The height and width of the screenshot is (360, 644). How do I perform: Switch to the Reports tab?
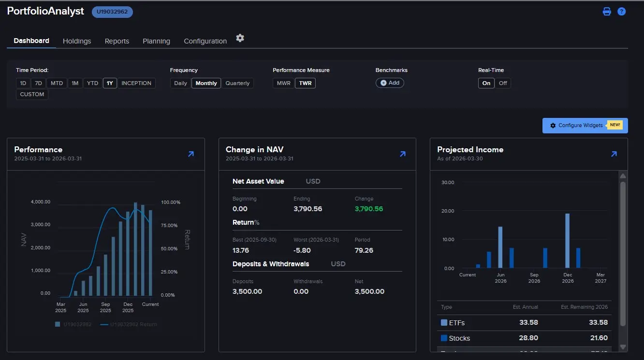pos(117,41)
